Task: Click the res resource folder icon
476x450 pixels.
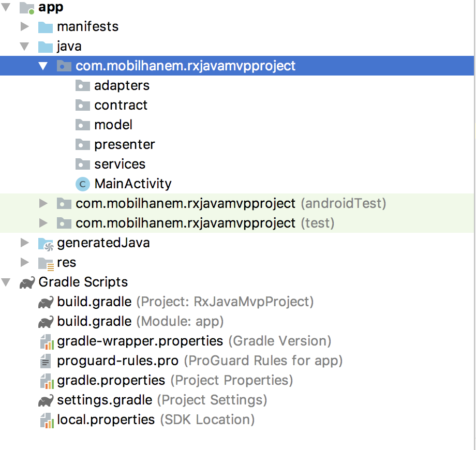Action: coord(46,263)
